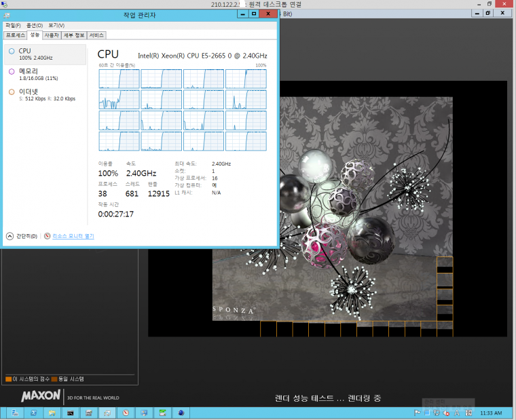The image size is (516, 420).
Task: Click the 100% utilization value
Action: 108,173
